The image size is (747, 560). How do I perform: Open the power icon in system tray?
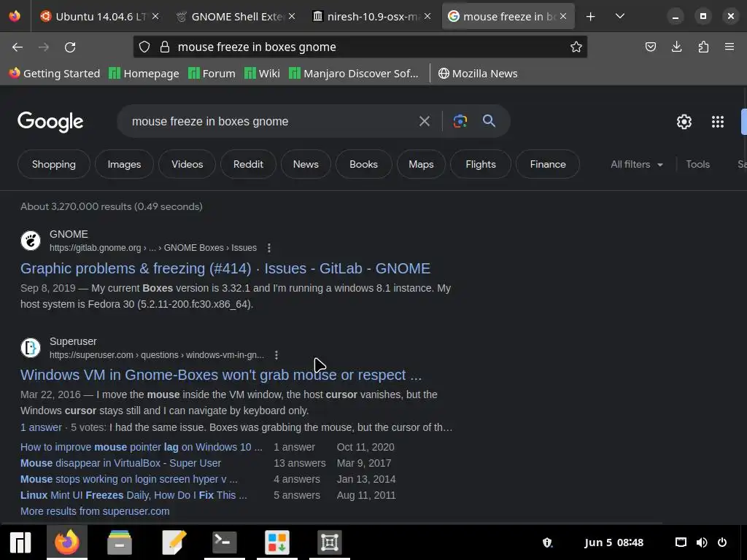[722, 542]
